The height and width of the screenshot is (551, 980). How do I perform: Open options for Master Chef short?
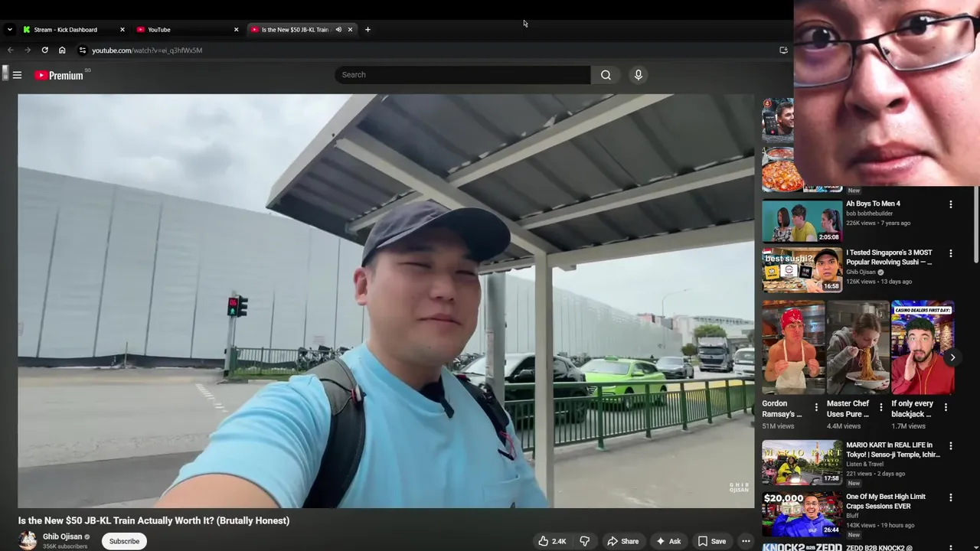point(880,407)
